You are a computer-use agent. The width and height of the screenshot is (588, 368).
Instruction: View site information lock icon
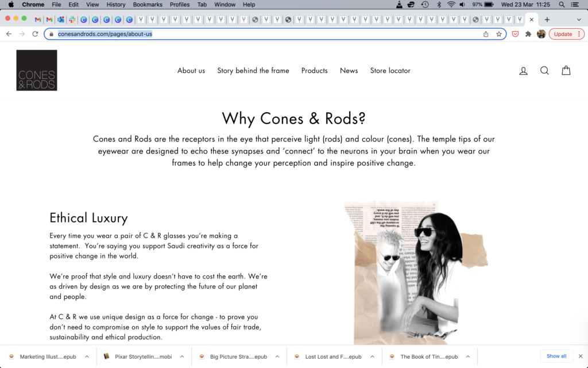51,34
